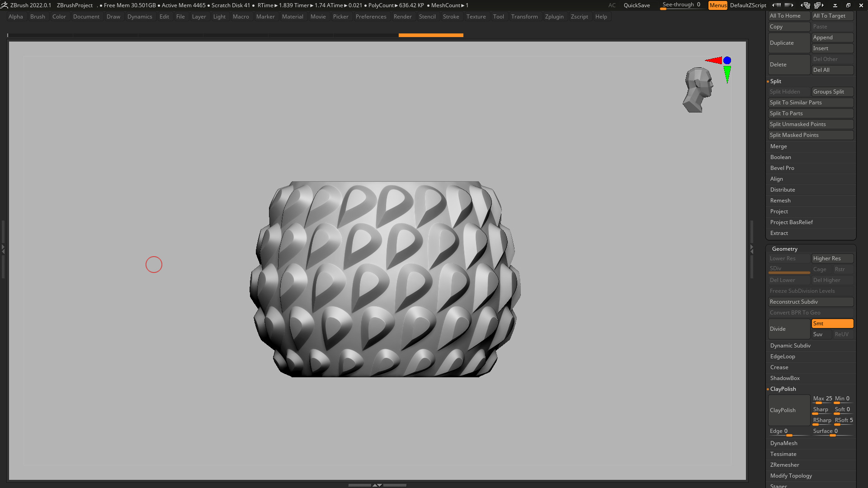The image size is (868, 488).
Task: Open the Material menu
Action: click(x=292, y=17)
